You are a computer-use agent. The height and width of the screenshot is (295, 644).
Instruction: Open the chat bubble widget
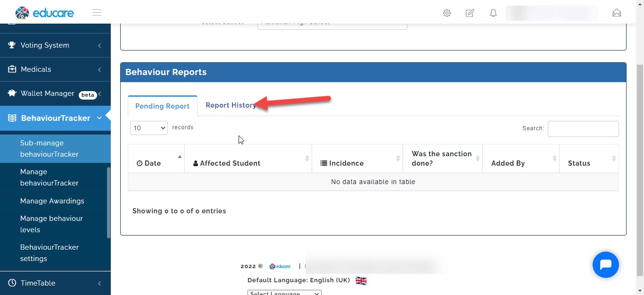coord(606,265)
